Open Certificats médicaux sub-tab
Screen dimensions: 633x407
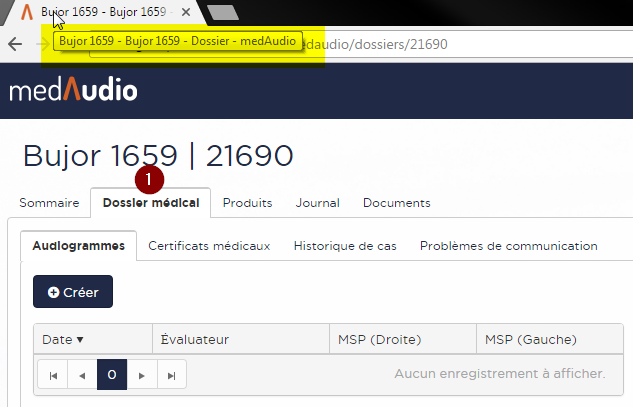209,246
